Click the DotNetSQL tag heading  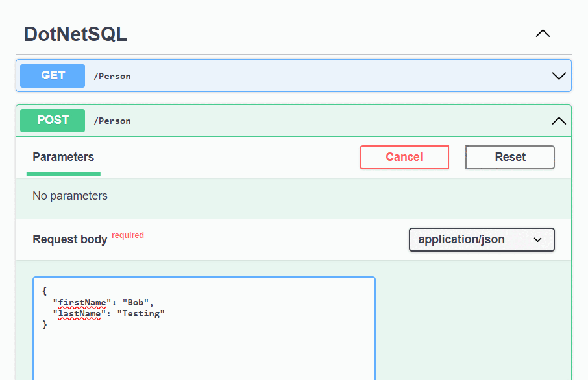tap(75, 34)
